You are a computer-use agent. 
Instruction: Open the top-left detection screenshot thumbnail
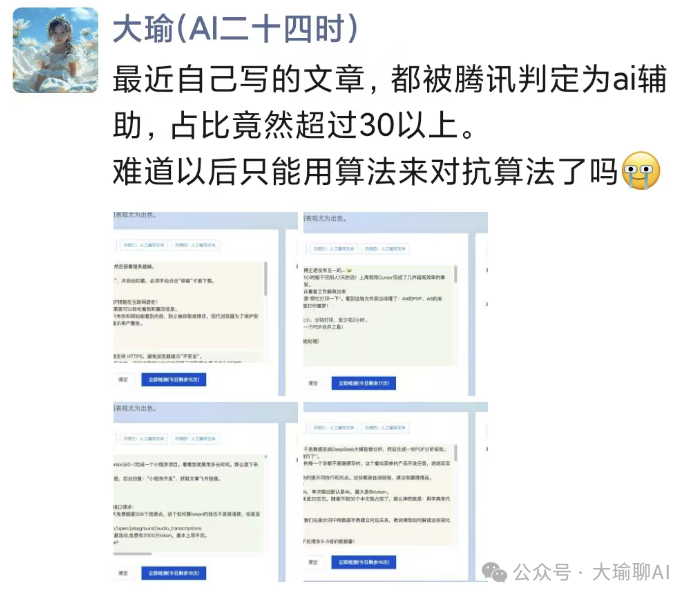point(206,304)
